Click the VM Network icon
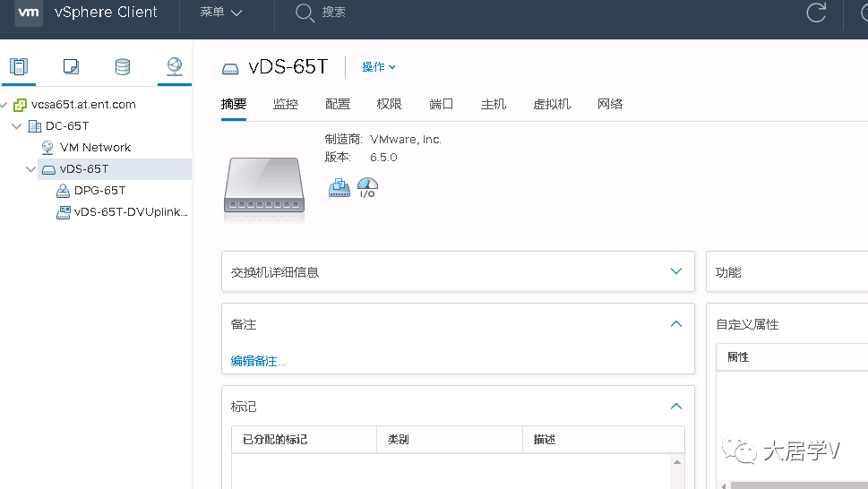This screenshot has width=868, height=489. click(47, 147)
